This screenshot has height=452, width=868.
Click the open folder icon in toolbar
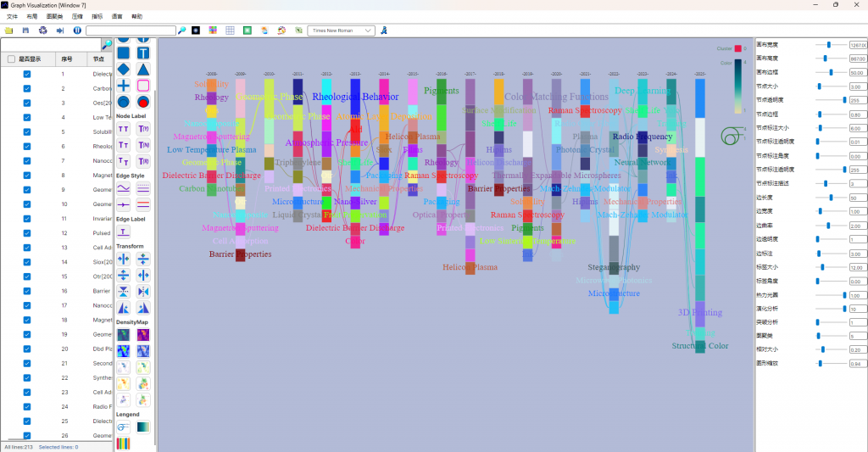(x=8, y=31)
